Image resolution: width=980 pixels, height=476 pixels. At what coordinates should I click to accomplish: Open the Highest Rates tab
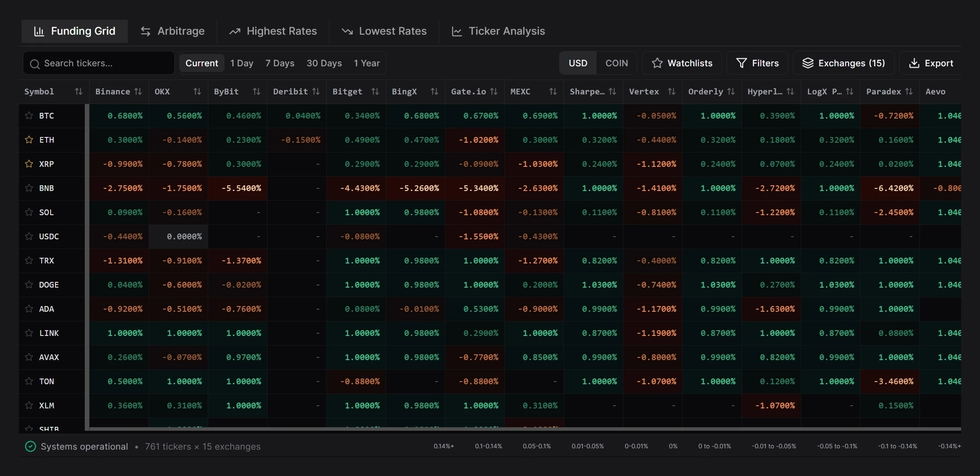tap(273, 31)
